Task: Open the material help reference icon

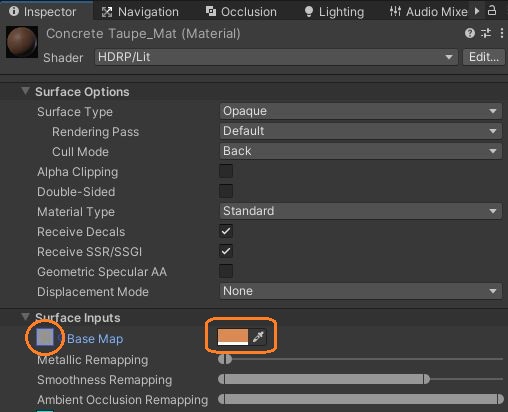Action: click(470, 33)
